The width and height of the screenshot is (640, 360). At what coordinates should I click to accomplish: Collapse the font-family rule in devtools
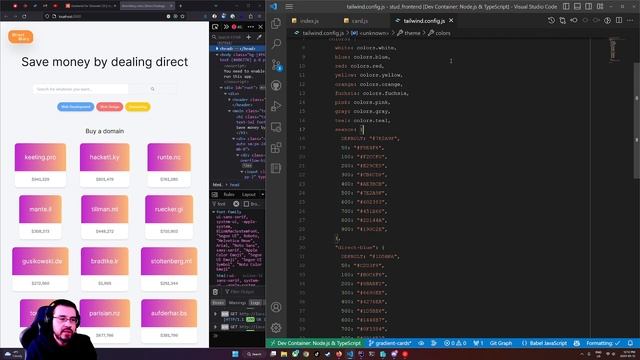(213, 212)
